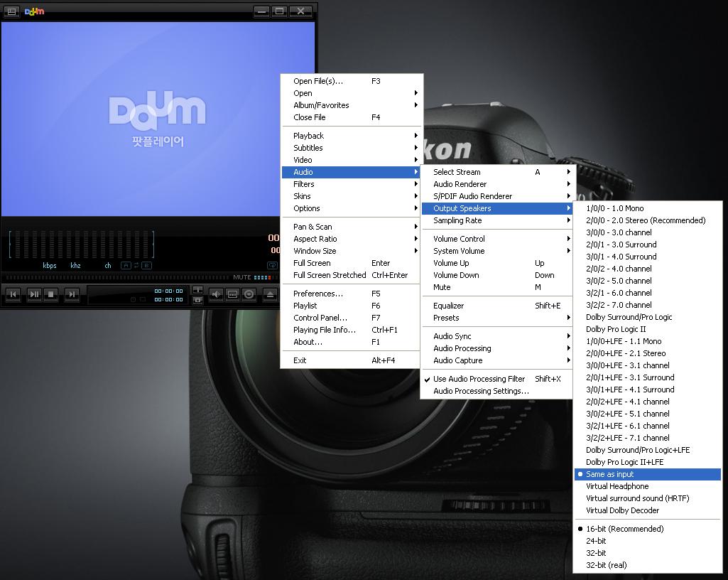Click Mute in Audio submenu
The image size is (728, 580).
[496, 287]
